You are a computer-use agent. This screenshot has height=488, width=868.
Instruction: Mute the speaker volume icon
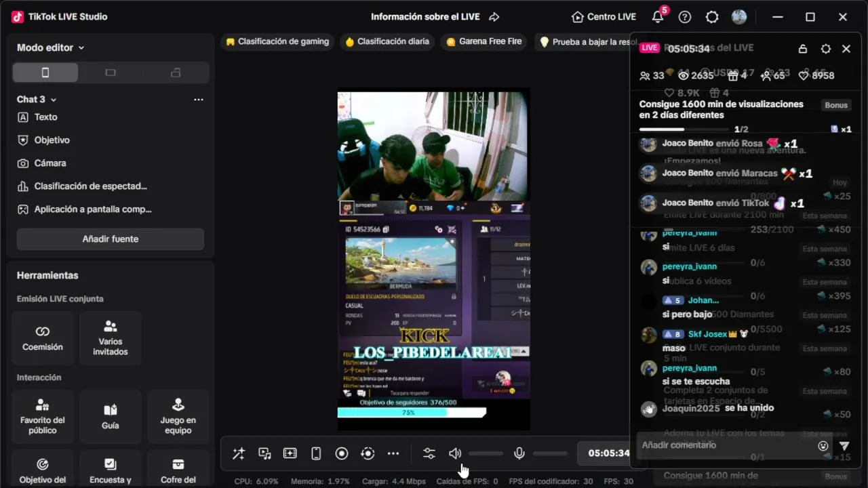[455, 453]
